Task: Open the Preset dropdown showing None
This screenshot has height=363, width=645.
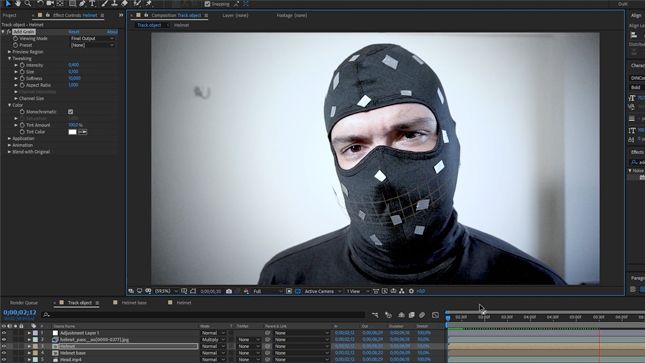Action: tap(92, 45)
